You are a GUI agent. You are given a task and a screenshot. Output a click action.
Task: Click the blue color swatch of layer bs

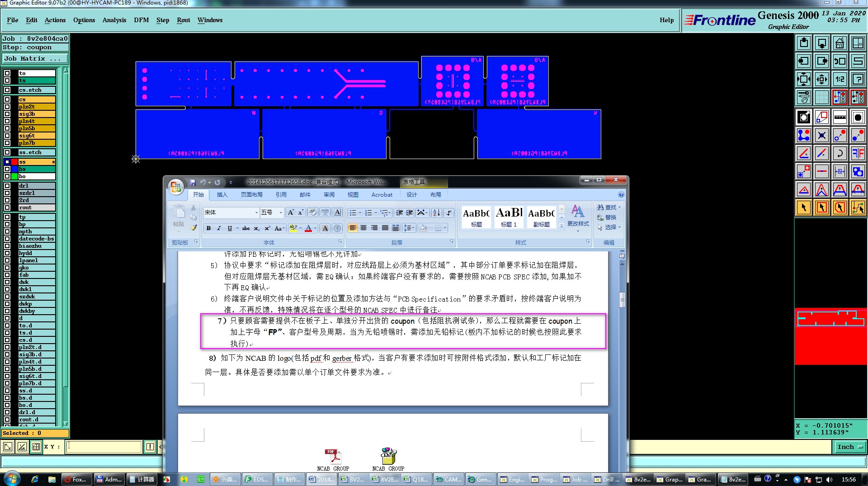pyautogui.click(x=14, y=169)
